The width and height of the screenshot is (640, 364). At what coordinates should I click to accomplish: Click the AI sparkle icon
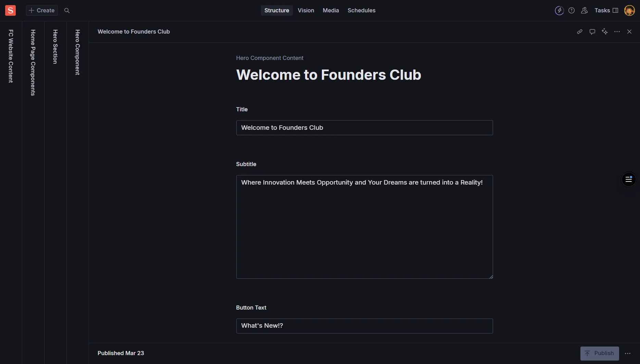[x=605, y=32]
